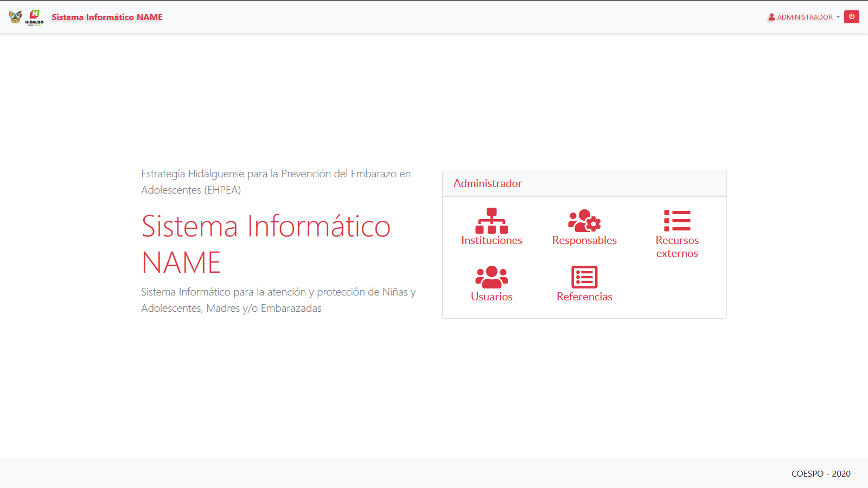Image resolution: width=868 pixels, height=488 pixels.
Task: Click the Responsables users-gear icon
Action: (x=584, y=221)
